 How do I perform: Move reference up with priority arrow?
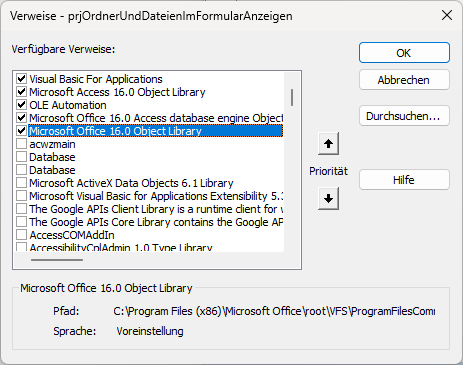click(328, 144)
